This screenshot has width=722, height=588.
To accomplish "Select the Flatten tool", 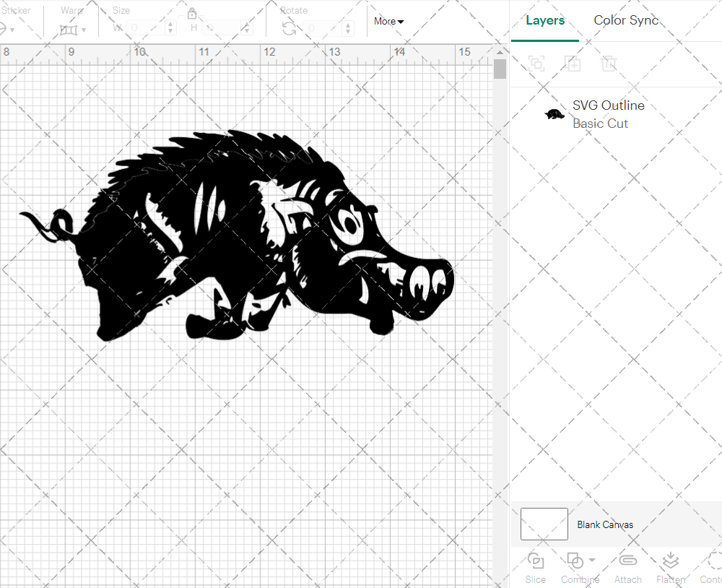I will click(x=670, y=561).
